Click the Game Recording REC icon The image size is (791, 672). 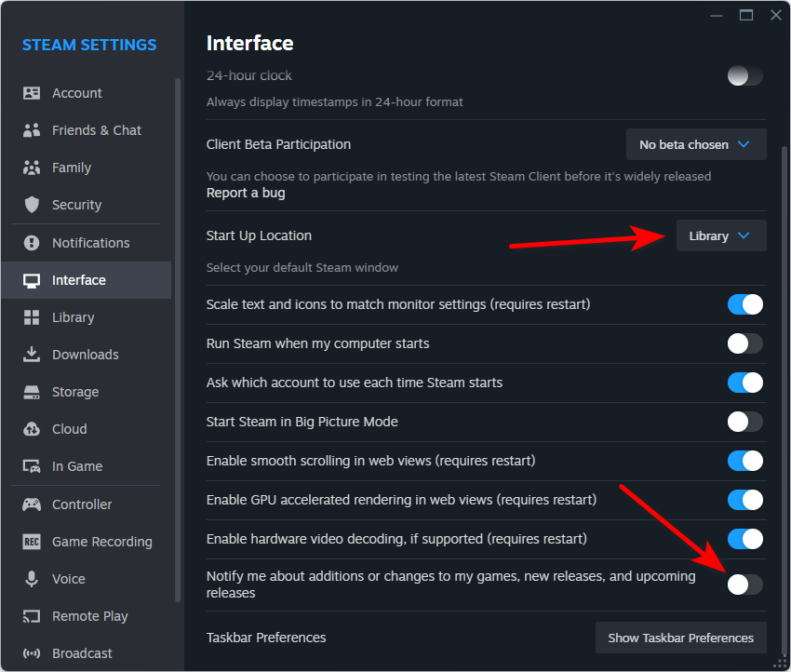(32, 542)
